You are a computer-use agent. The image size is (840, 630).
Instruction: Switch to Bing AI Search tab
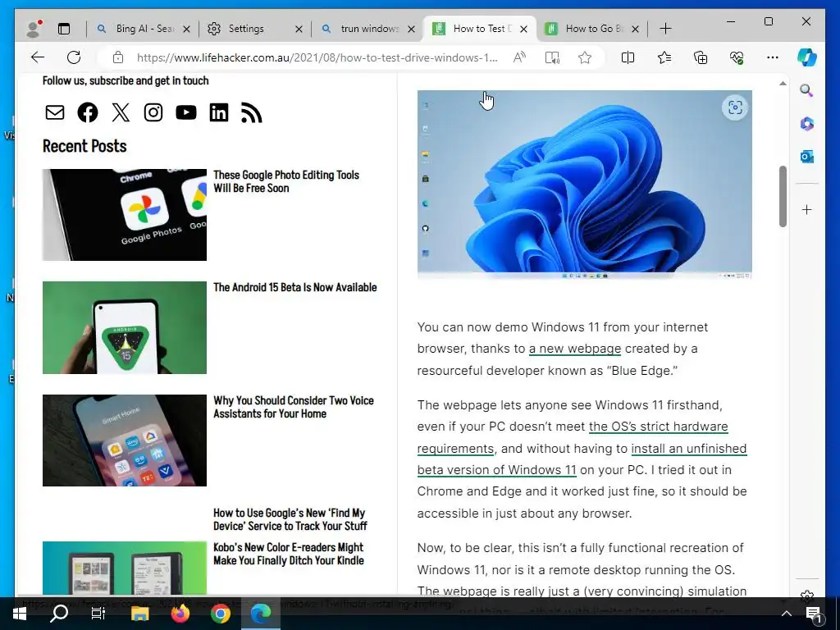tap(143, 29)
